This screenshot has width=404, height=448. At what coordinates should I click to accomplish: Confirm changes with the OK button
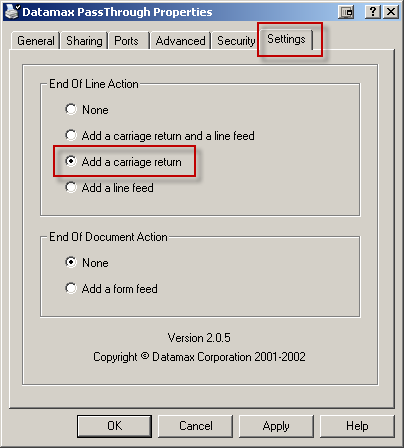click(x=114, y=426)
